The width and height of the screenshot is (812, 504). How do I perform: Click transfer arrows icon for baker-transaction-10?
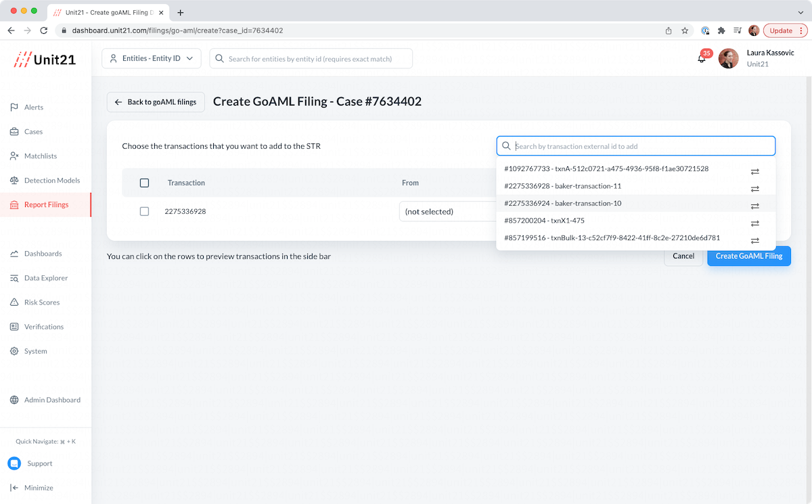tap(755, 206)
